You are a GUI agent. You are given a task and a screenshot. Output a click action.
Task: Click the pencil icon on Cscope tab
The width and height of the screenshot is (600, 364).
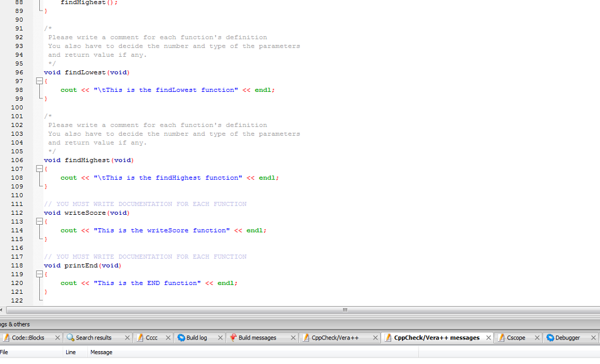click(502, 338)
